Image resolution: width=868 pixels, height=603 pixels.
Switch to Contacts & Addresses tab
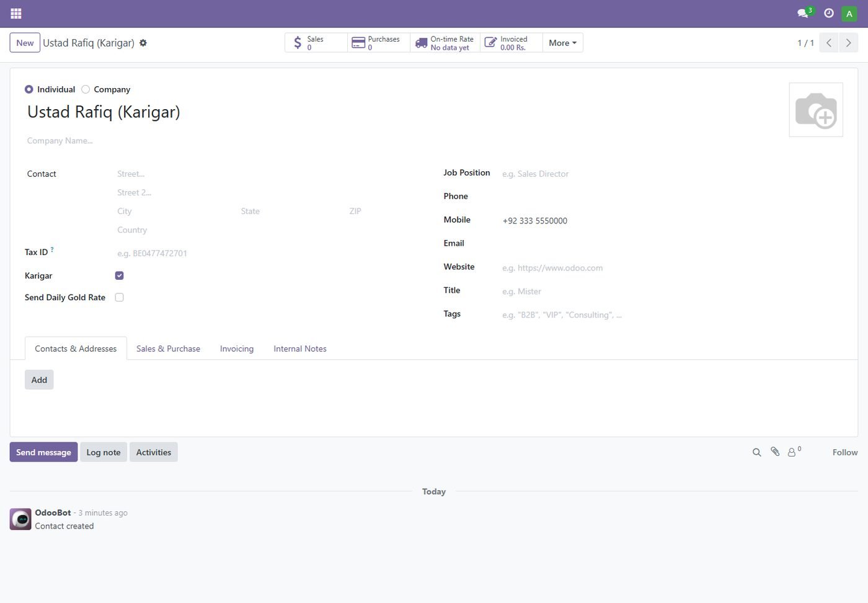click(76, 349)
